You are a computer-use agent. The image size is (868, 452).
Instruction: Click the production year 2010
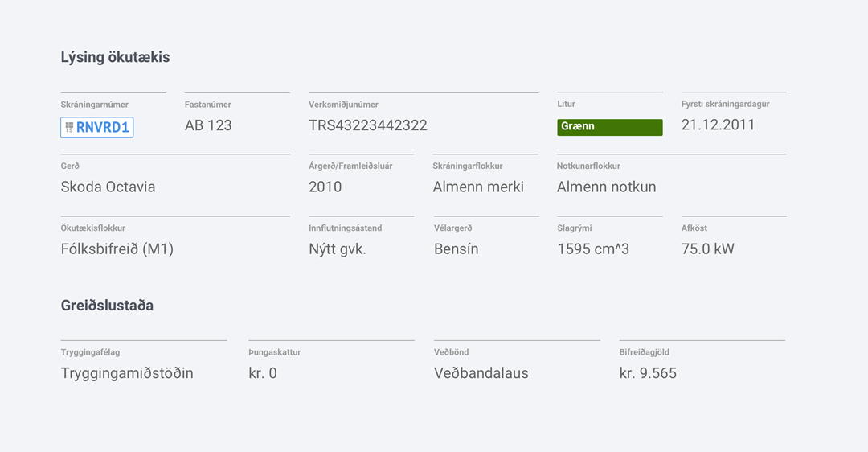click(325, 187)
